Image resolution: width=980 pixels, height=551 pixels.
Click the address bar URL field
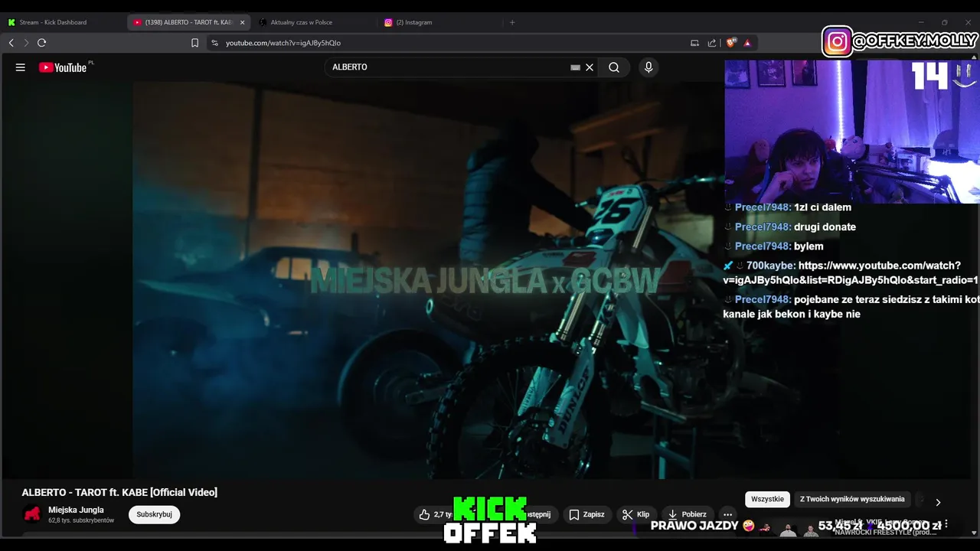(452, 43)
